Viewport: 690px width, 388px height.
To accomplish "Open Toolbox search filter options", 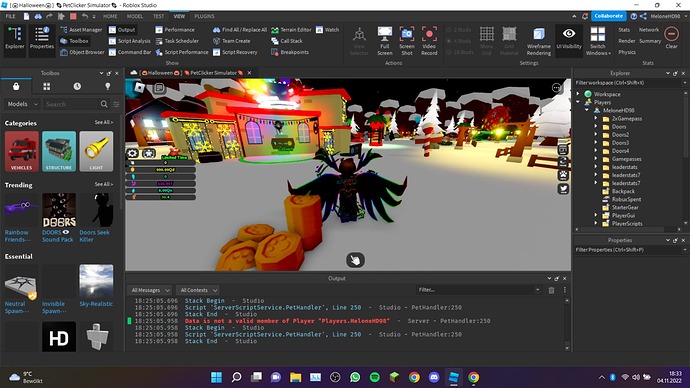I will click(x=116, y=104).
